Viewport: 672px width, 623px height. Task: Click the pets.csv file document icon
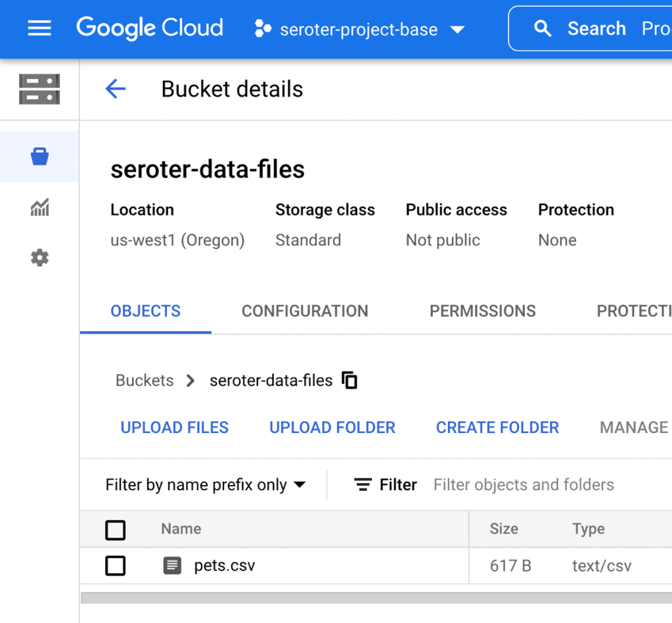pos(172,565)
